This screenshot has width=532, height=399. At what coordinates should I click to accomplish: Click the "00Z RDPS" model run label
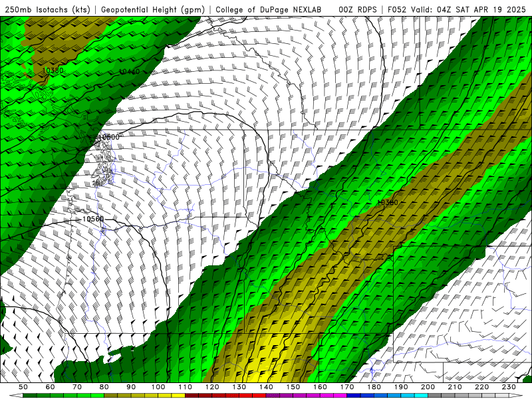click(x=357, y=9)
